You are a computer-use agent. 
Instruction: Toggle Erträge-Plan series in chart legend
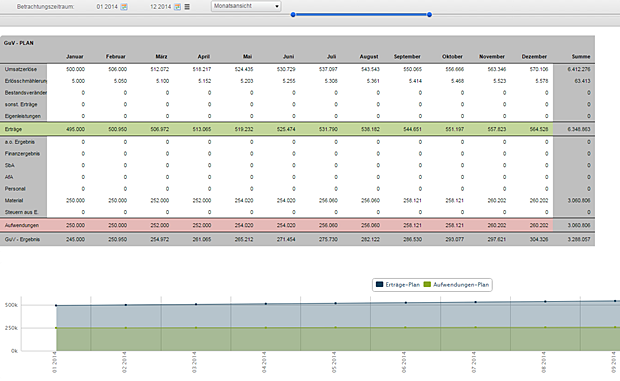point(398,285)
